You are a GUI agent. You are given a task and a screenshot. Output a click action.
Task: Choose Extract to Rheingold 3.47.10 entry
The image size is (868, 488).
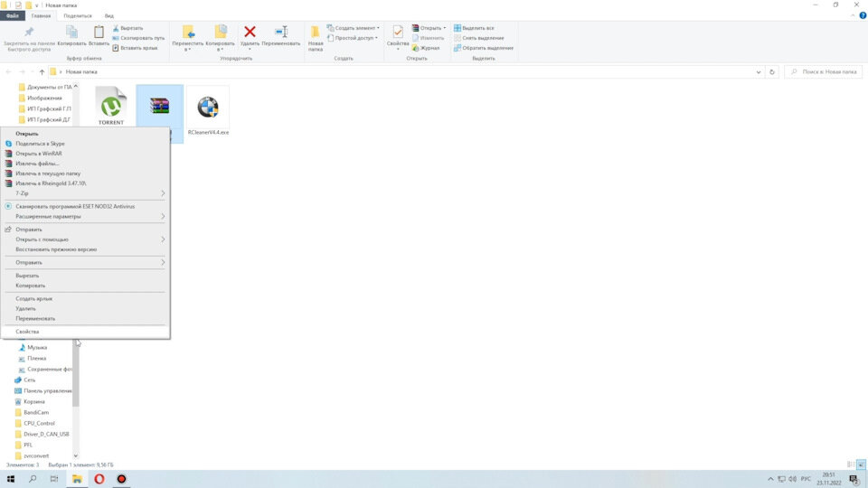85,183
